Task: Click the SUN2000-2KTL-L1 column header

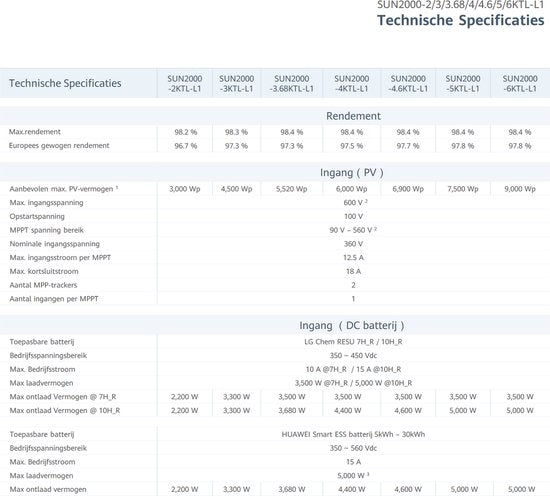Action: tap(185, 83)
